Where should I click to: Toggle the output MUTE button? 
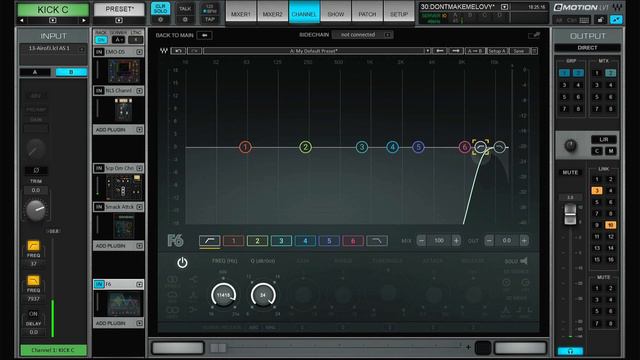(x=570, y=173)
